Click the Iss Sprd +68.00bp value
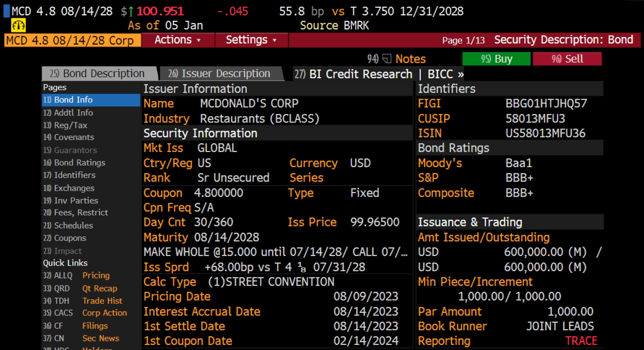 (285, 267)
